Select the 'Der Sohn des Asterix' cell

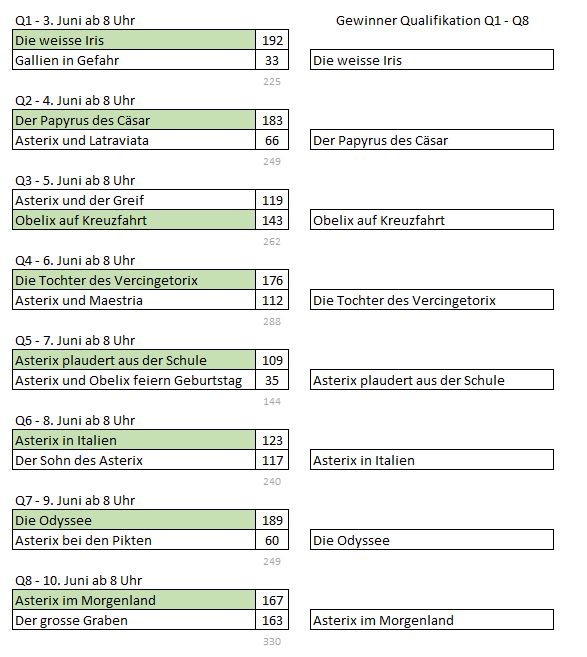click(x=134, y=460)
